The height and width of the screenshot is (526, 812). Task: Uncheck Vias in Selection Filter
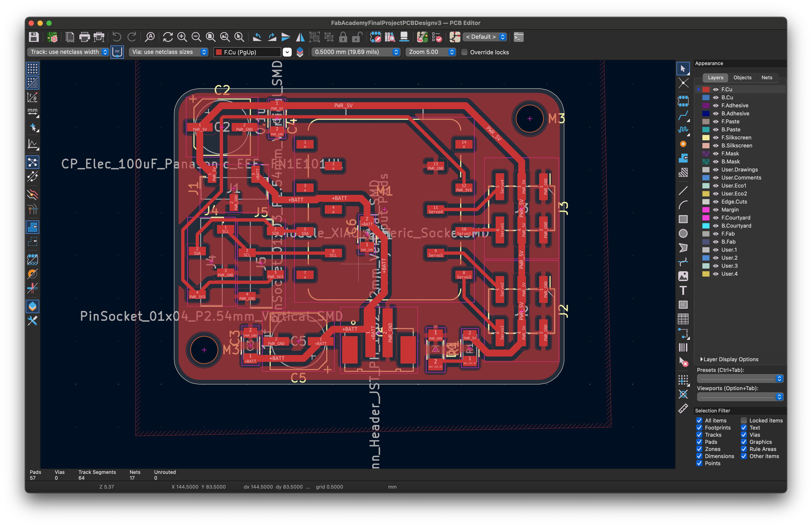[744, 435]
